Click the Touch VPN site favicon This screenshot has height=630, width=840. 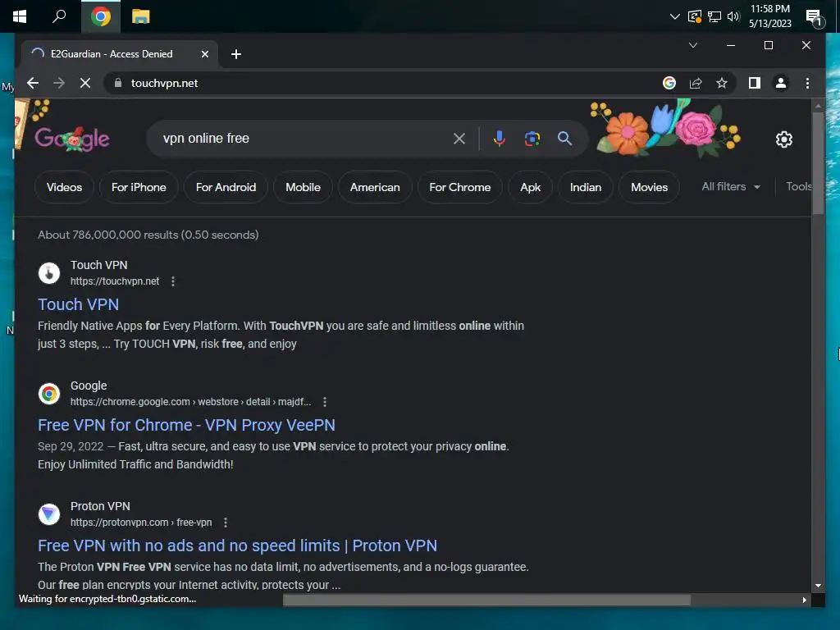coord(48,272)
